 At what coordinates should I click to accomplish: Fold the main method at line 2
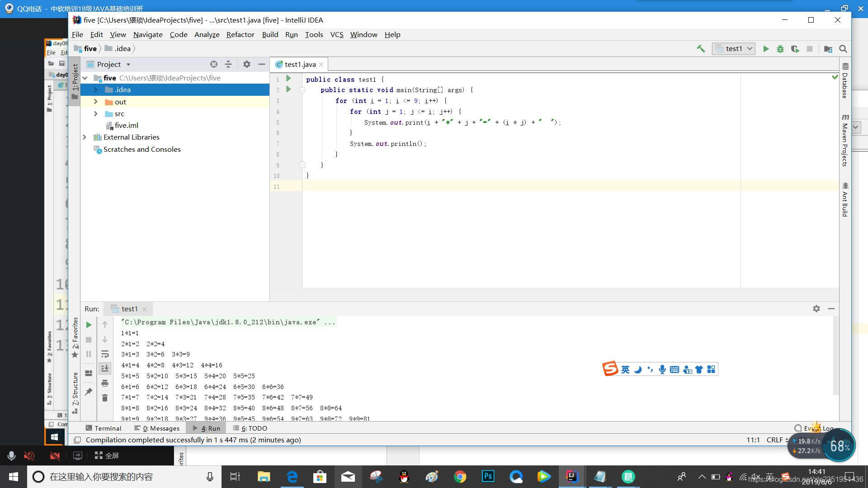[x=302, y=90]
